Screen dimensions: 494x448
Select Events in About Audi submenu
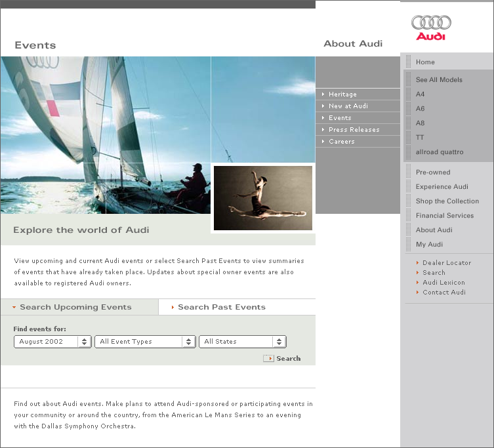340,117
